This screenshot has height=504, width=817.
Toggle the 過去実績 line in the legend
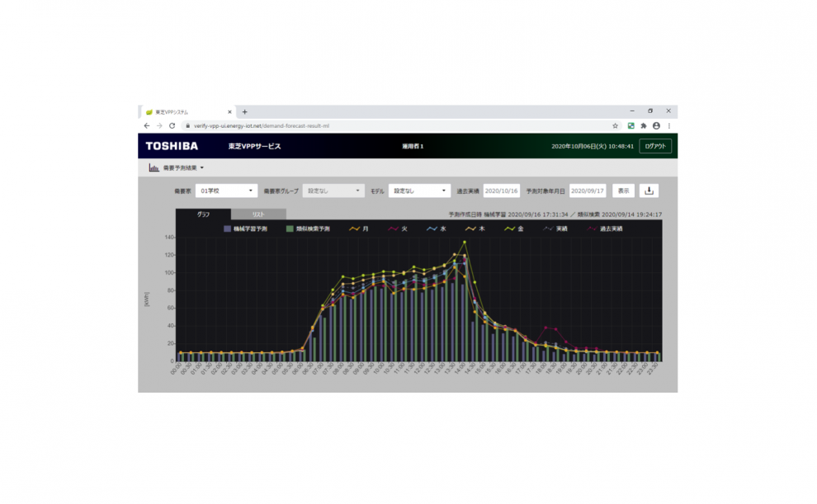pos(604,228)
